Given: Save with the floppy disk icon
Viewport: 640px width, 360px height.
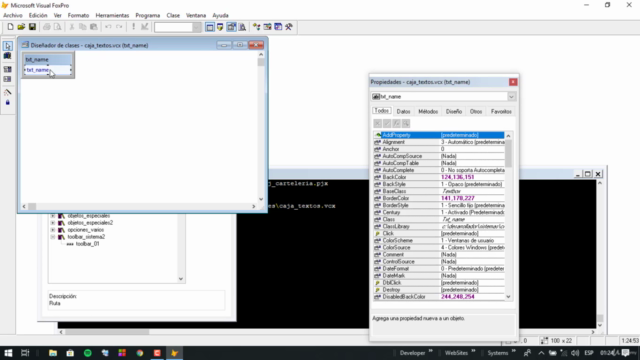Looking at the screenshot, I should [32, 27].
